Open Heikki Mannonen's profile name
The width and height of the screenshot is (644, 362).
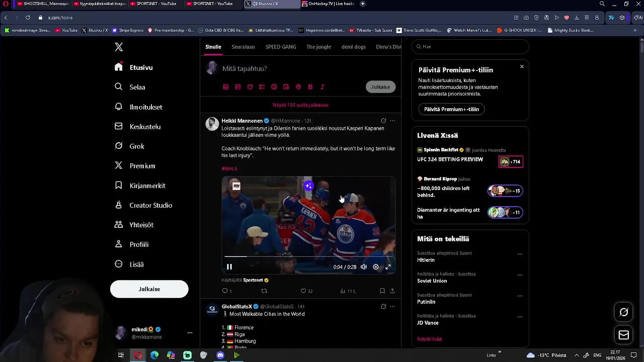click(x=242, y=121)
